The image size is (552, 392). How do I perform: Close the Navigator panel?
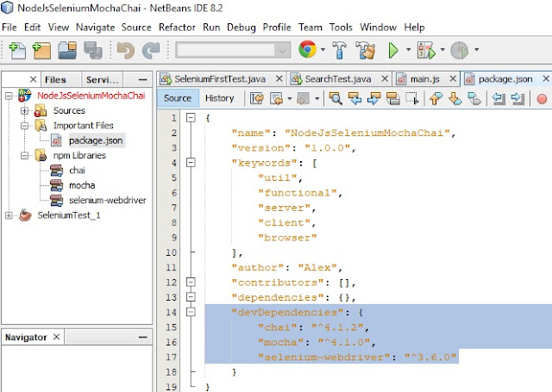tap(56, 337)
